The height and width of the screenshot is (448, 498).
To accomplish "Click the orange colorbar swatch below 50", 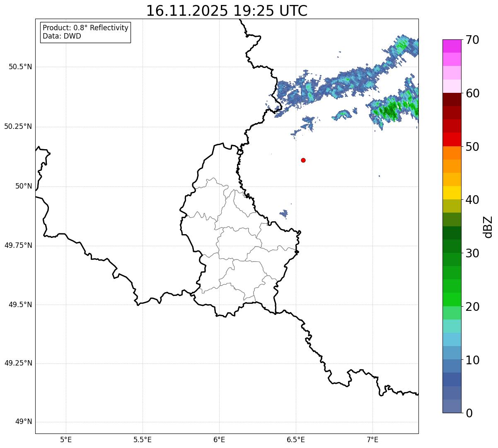I will click(452, 153).
